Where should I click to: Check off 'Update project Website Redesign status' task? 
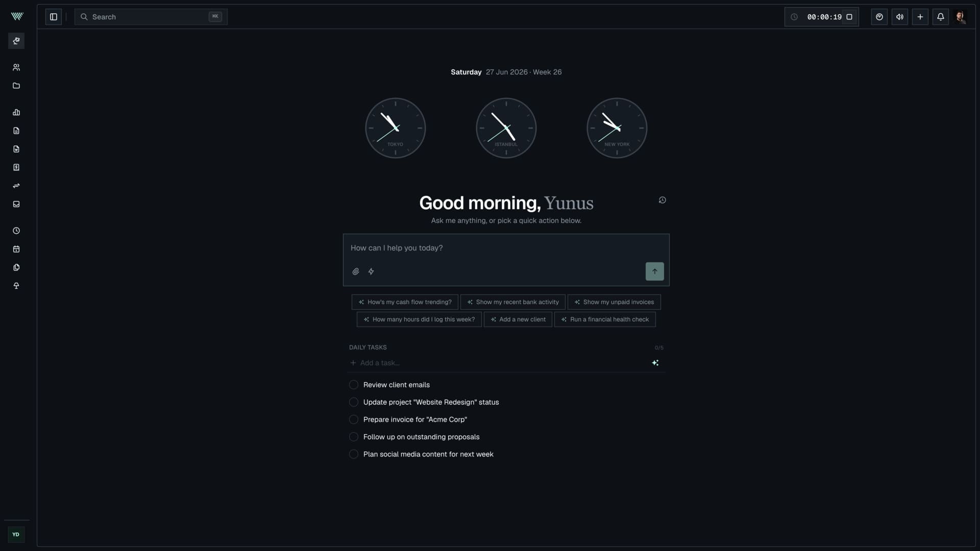tap(354, 402)
